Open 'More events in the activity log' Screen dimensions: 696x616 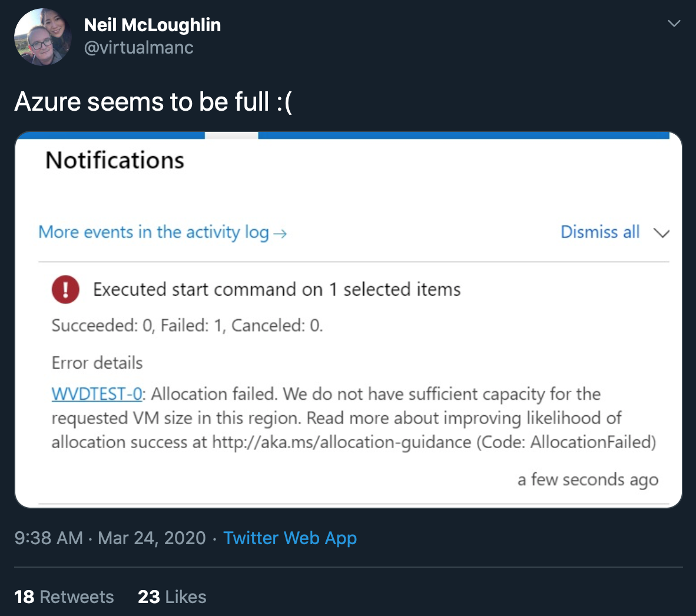tap(154, 232)
